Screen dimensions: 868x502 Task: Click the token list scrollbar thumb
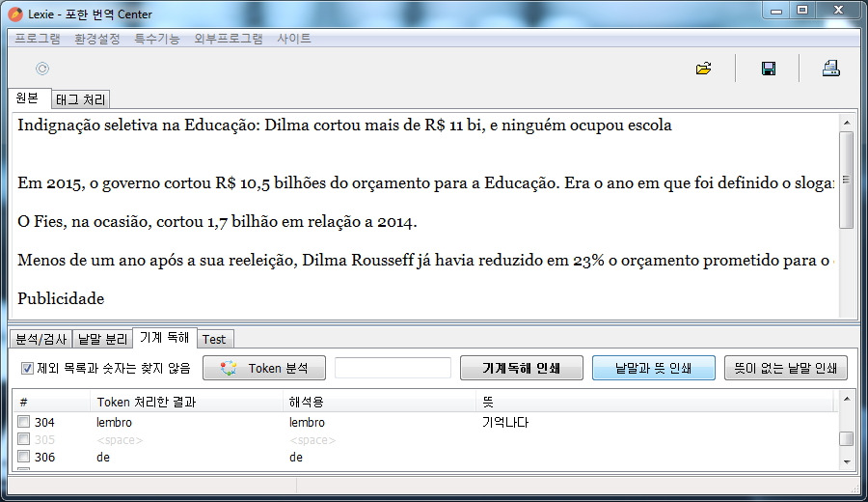(x=847, y=438)
